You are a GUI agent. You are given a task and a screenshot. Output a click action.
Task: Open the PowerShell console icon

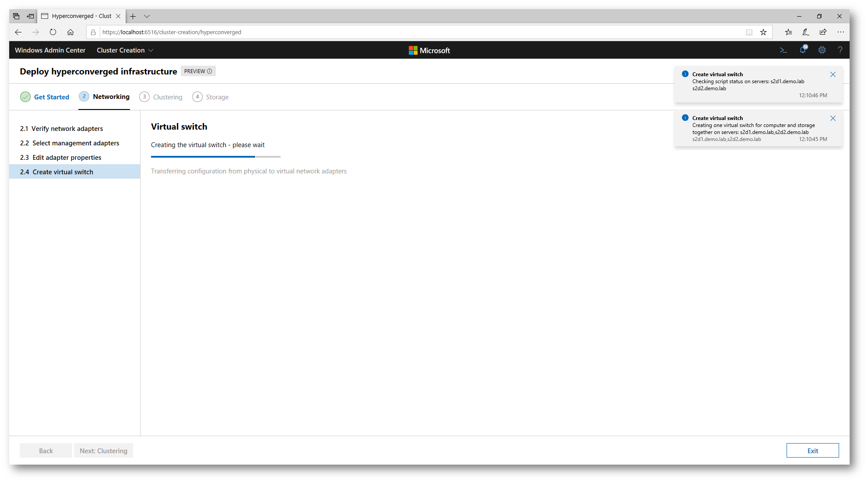(784, 50)
